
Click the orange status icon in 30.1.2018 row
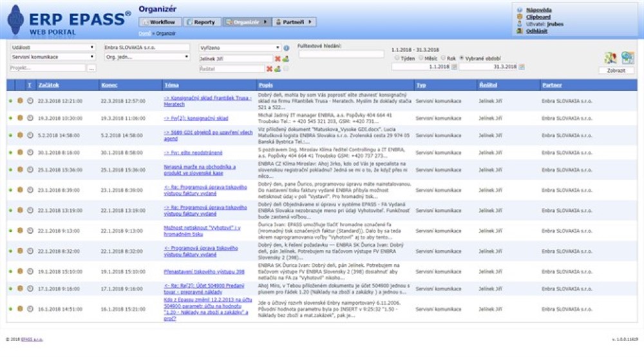pos(20,153)
